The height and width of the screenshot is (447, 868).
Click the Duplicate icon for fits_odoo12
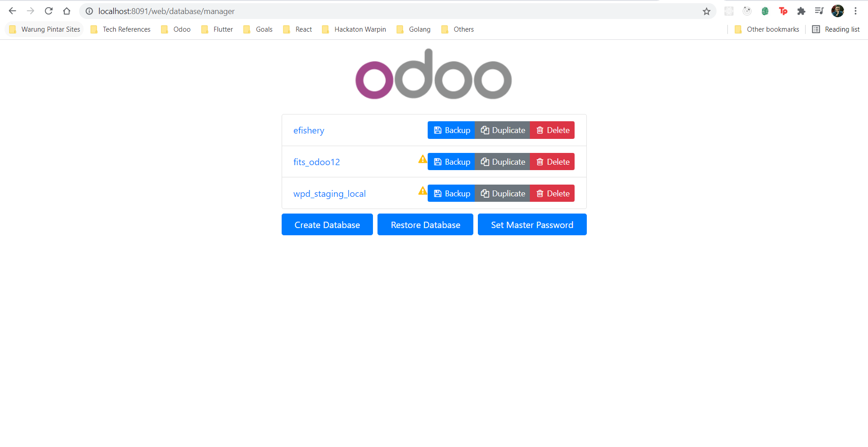(485, 162)
